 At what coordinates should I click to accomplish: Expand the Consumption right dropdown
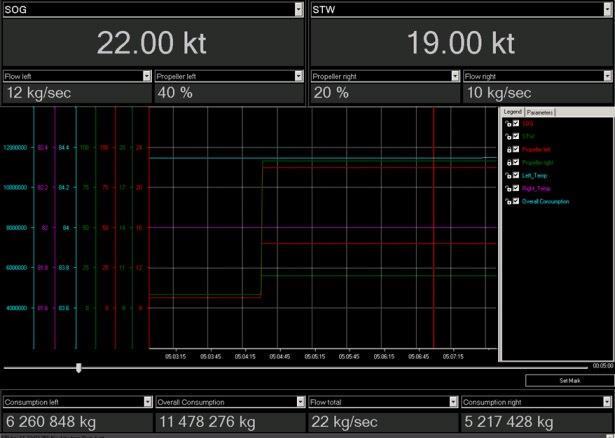(x=606, y=402)
